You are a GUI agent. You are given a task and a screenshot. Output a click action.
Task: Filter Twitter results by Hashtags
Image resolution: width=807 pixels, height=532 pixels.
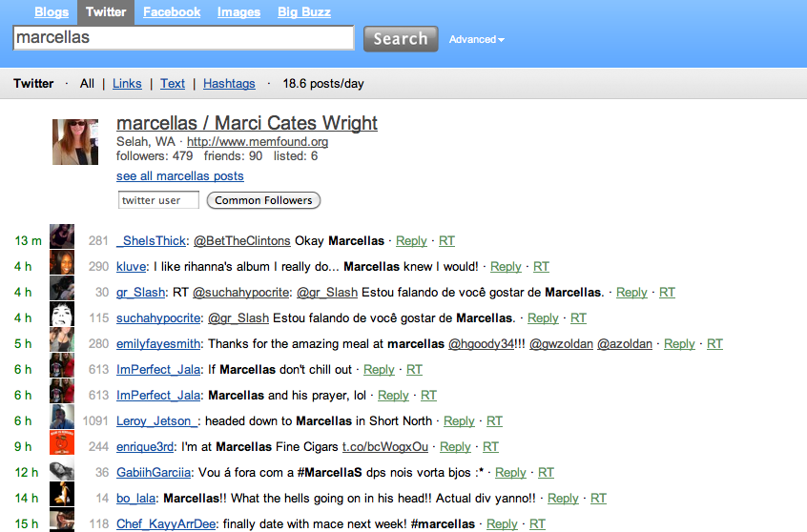(229, 84)
